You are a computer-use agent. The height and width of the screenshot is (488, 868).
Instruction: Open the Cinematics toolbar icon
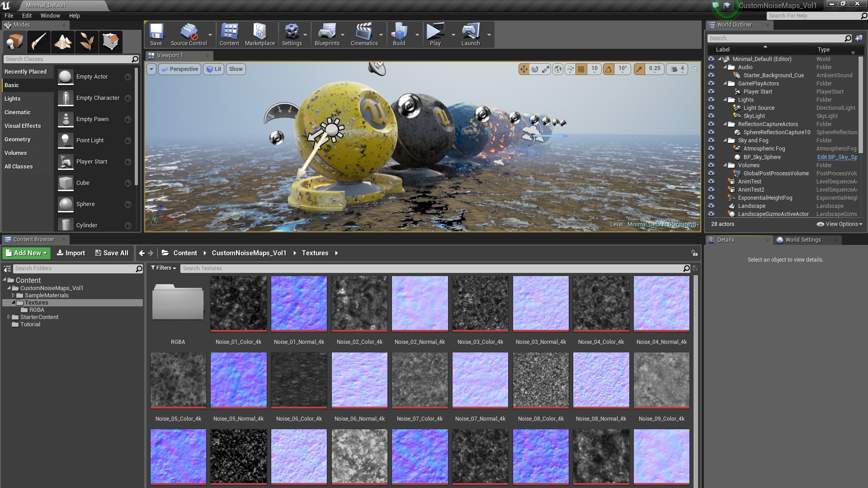[x=364, y=34]
